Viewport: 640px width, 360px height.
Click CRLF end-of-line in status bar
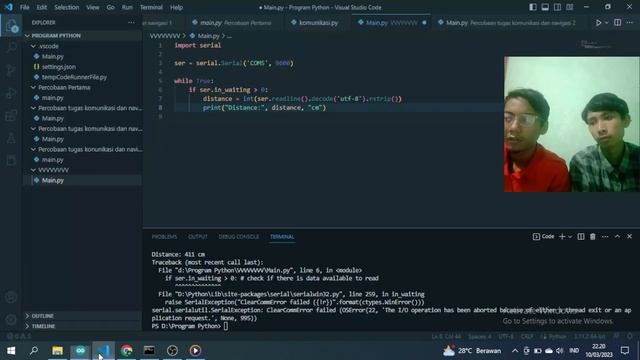[x=527, y=336]
